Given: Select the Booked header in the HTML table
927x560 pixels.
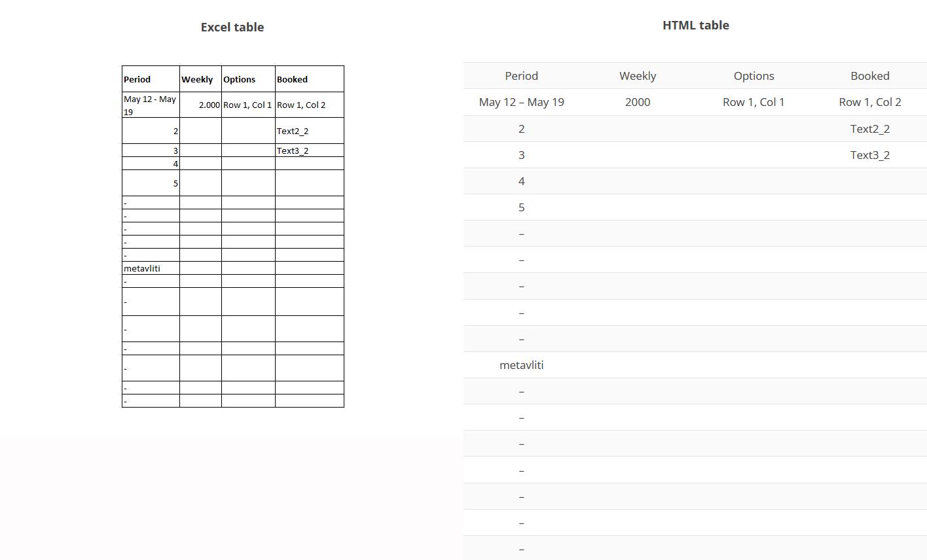Looking at the screenshot, I should (x=869, y=76).
